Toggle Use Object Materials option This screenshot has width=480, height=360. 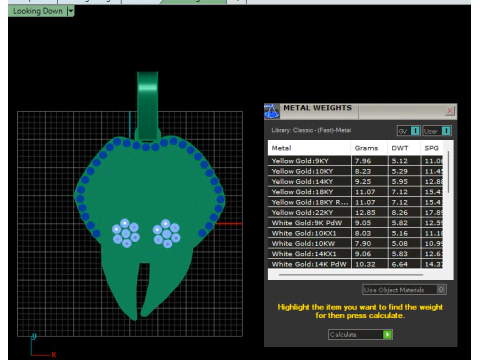point(404,290)
